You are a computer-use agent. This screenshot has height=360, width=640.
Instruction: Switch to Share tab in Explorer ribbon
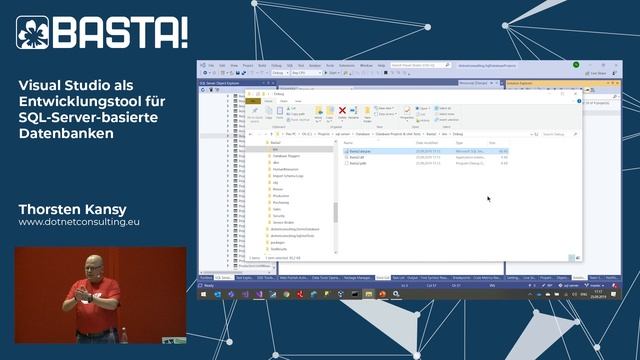coord(284,101)
